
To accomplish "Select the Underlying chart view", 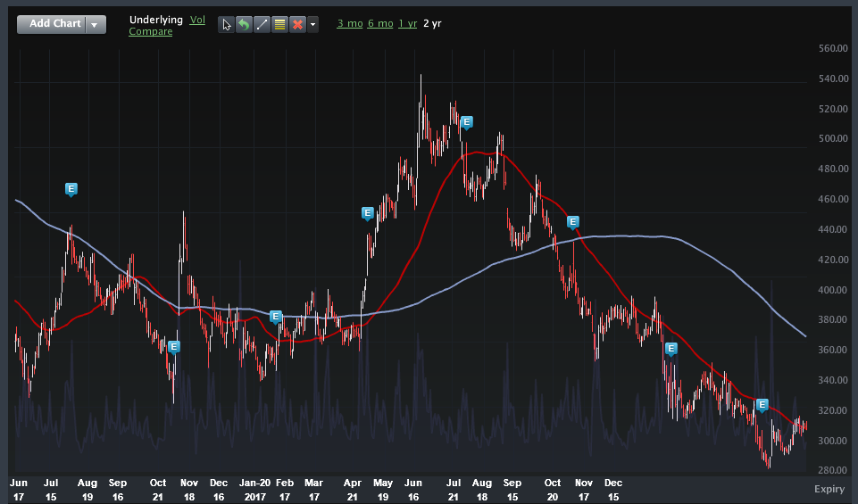I will pyautogui.click(x=156, y=20).
